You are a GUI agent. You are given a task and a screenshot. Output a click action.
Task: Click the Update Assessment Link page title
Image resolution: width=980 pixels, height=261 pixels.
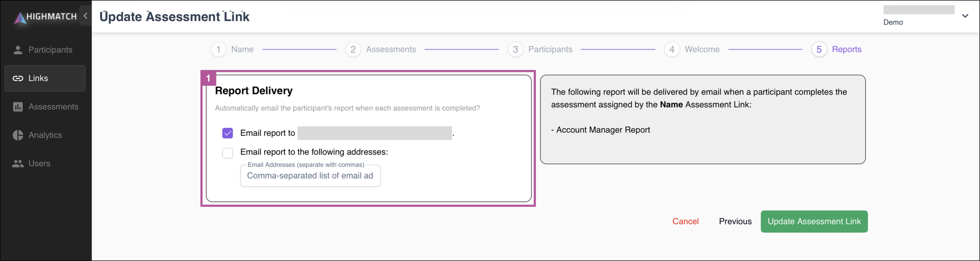(174, 17)
